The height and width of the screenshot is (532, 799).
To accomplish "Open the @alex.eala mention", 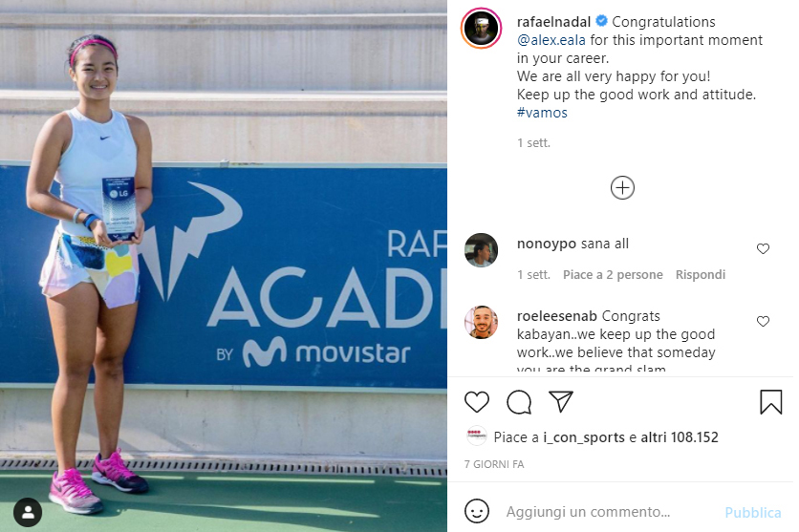I will pyautogui.click(x=551, y=40).
